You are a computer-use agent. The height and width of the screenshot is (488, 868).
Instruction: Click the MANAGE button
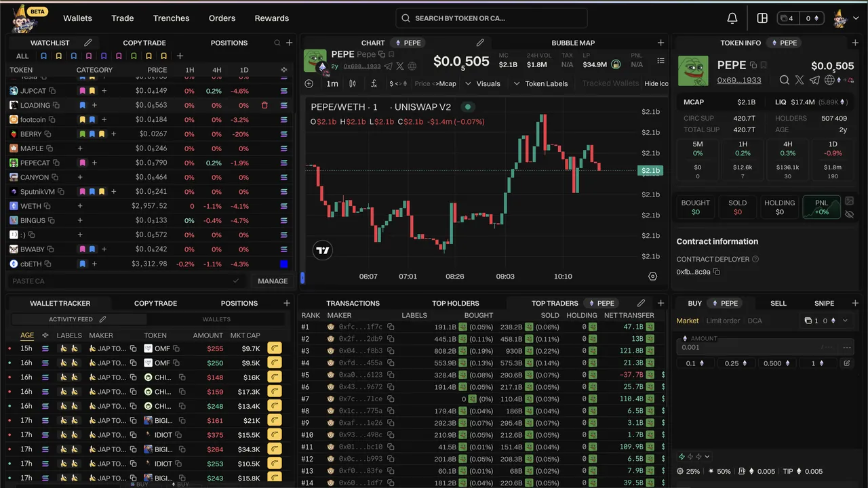click(273, 281)
